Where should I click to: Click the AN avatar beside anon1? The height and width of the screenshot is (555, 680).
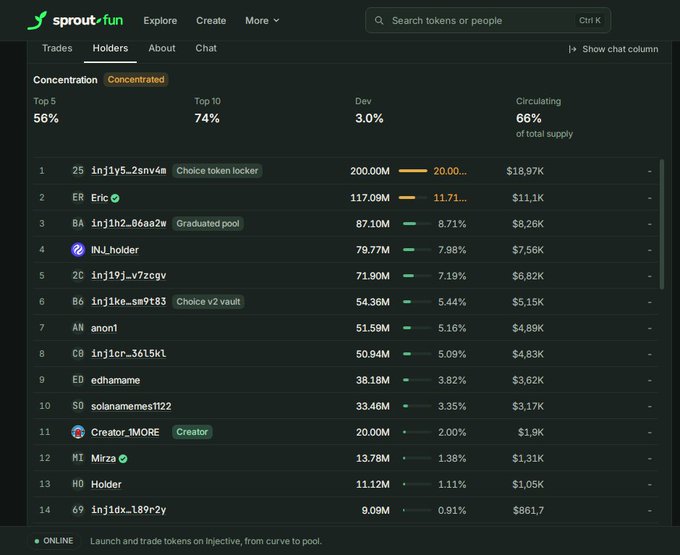coord(78,328)
